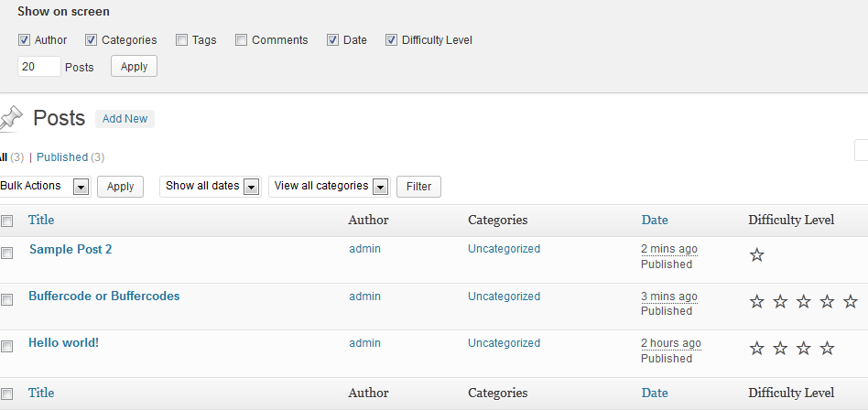Image resolution: width=868 pixels, height=410 pixels.
Task: Click the posts per page number field
Action: pyautogui.click(x=39, y=67)
